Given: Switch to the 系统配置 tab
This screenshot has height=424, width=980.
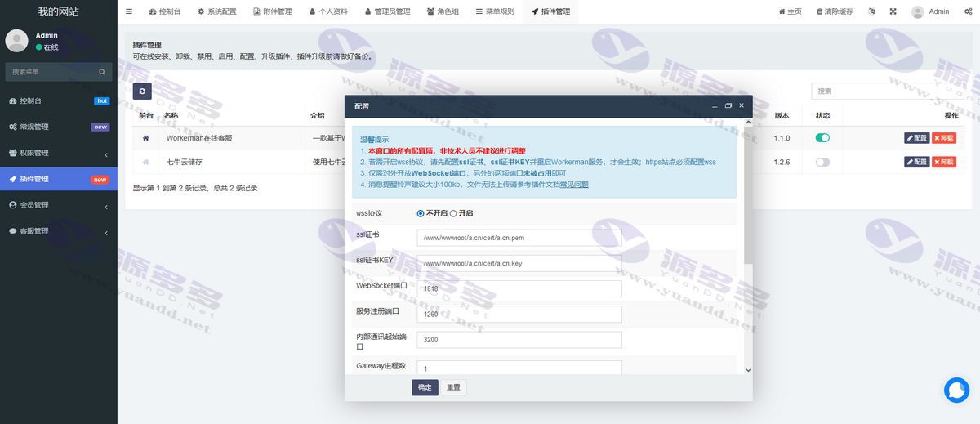Looking at the screenshot, I should pyautogui.click(x=216, y=11).
